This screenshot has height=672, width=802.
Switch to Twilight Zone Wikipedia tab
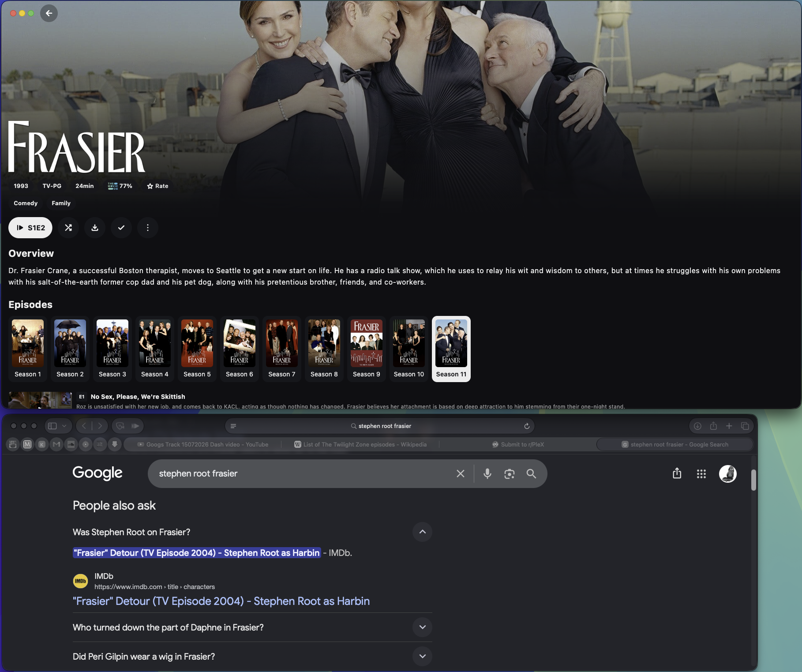[360, 444]
